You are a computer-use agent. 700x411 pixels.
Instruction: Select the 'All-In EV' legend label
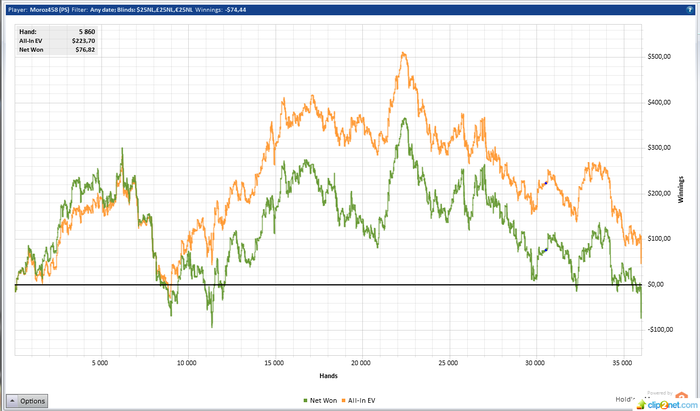tap(362, 401)
